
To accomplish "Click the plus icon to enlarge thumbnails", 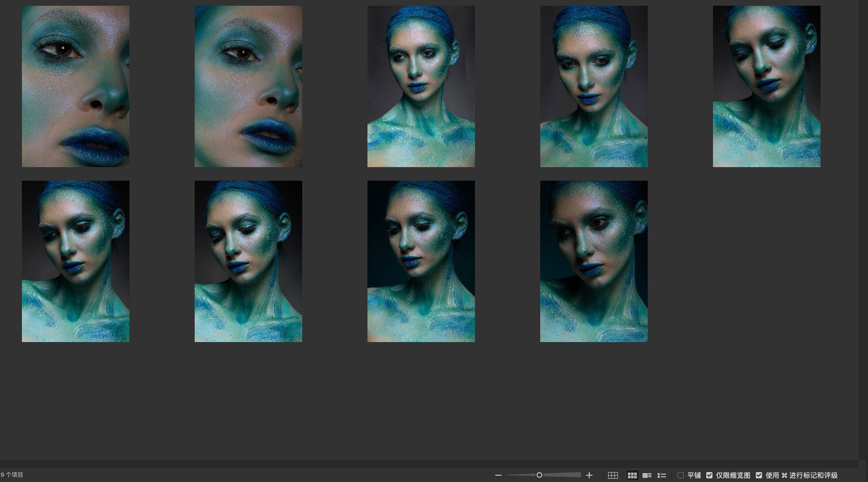I will pos(589,475).
